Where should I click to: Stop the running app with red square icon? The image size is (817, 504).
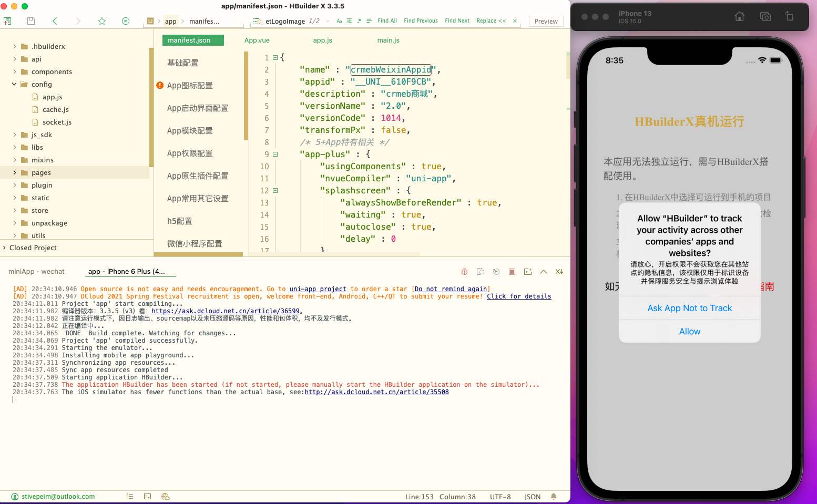[x=512, y=271]
